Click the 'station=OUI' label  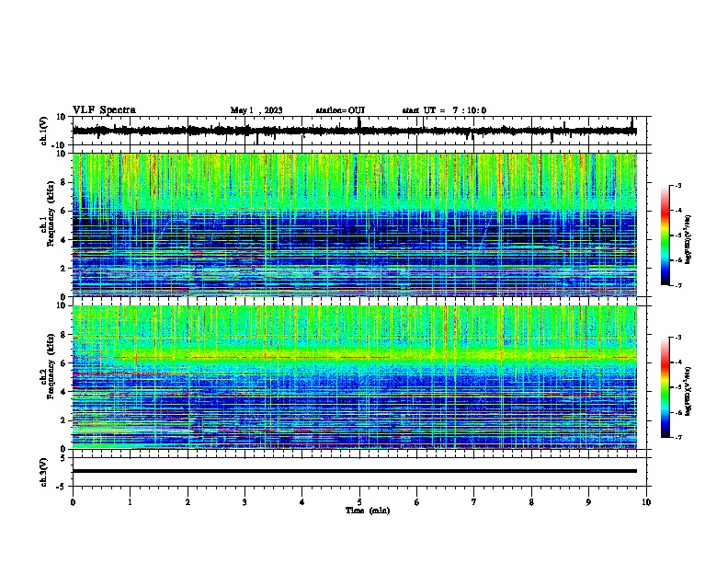pos(340,110)
